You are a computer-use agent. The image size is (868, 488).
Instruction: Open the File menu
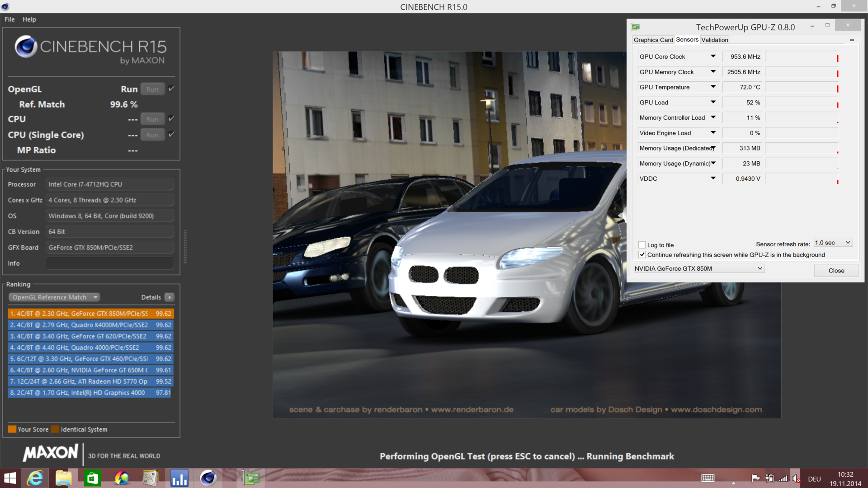9,19
